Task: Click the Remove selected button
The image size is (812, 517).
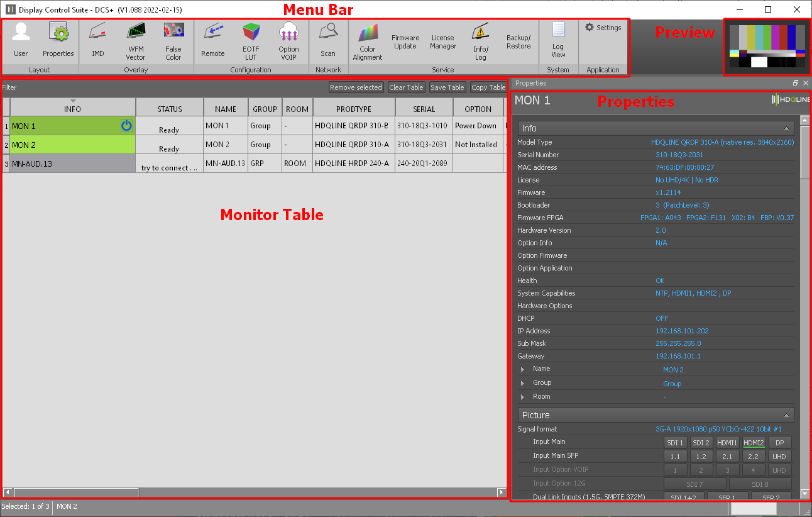Action: 356,87
